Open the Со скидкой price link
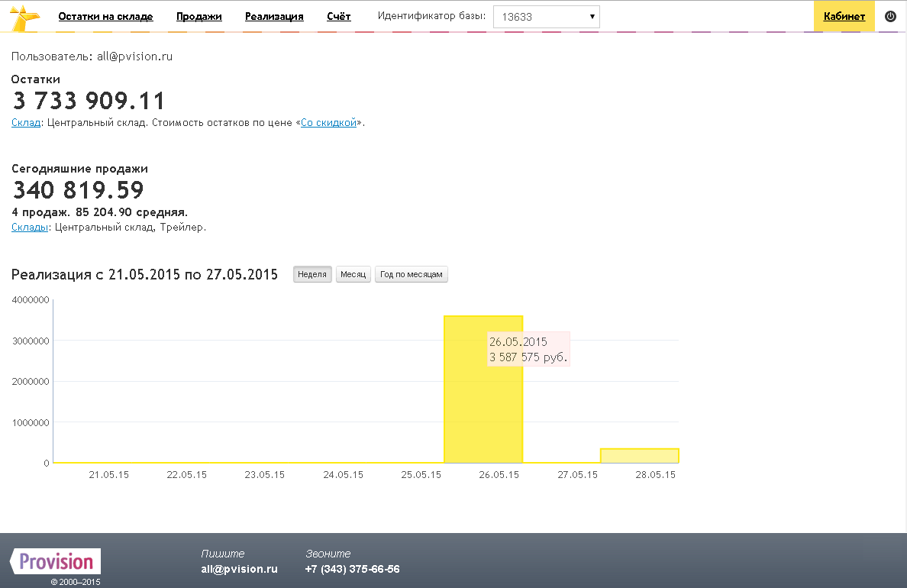This screenshot has width=907, height=588. coord(328,123)
